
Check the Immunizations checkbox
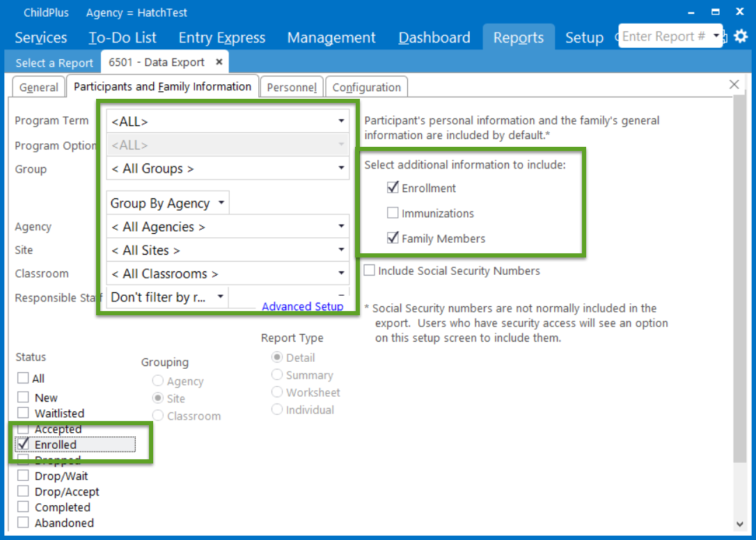pos(393,213)
